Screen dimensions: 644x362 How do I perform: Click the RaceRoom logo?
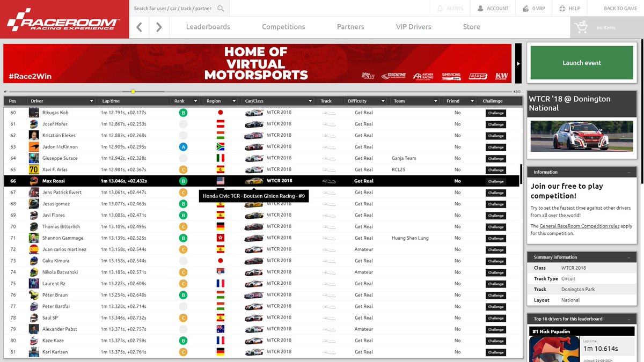[64, 19]
